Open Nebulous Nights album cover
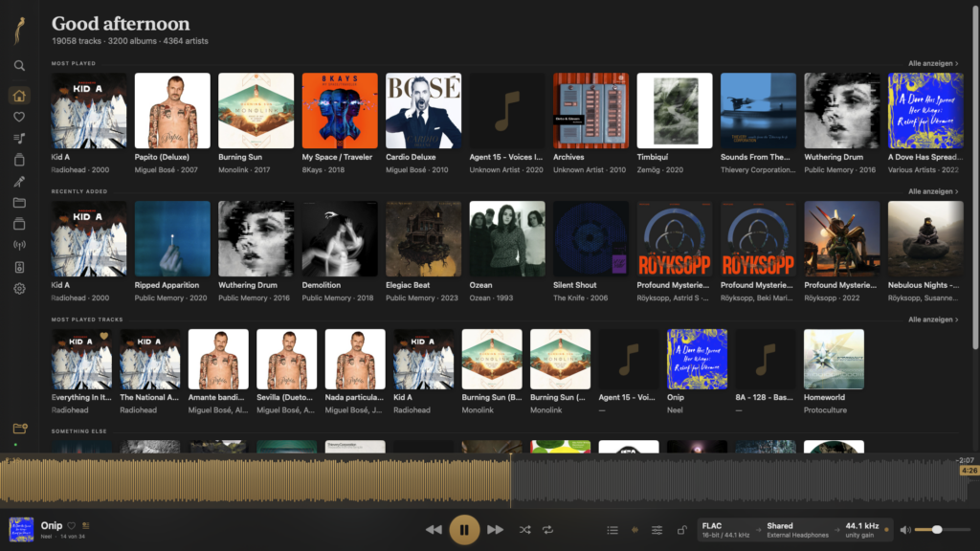This screenshot has width=980, height=551. 926,238
